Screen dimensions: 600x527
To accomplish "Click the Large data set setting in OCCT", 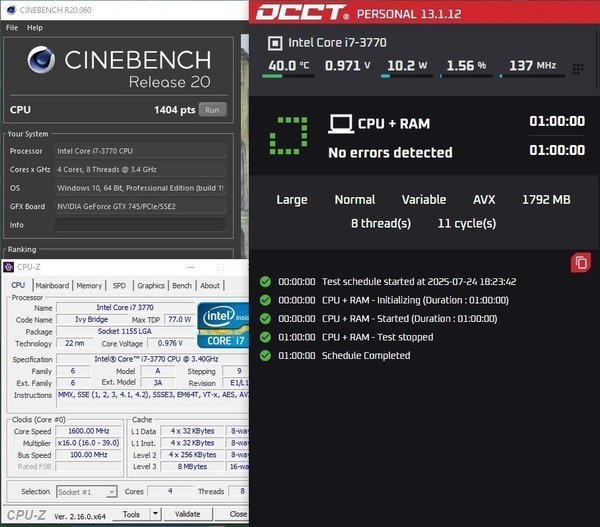I will point(292,200).
